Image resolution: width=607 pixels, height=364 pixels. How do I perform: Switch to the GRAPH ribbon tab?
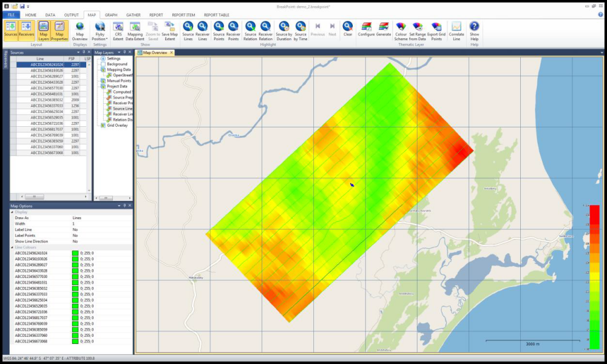click(111, 14)
